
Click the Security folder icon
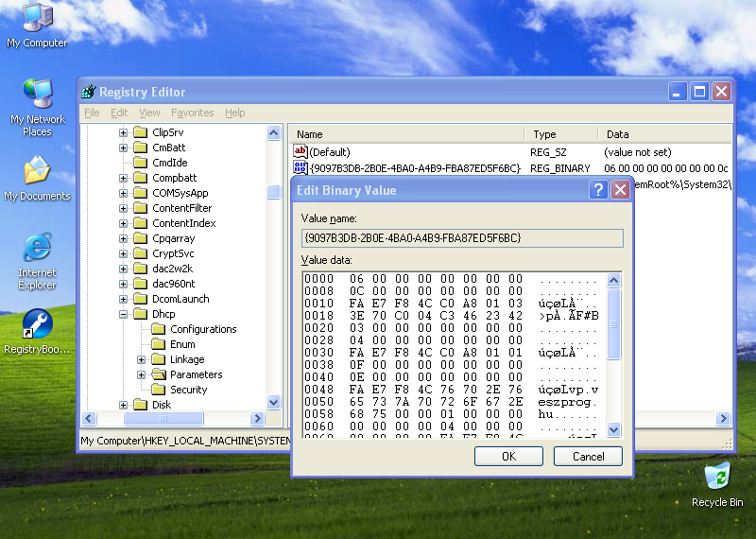158,390
